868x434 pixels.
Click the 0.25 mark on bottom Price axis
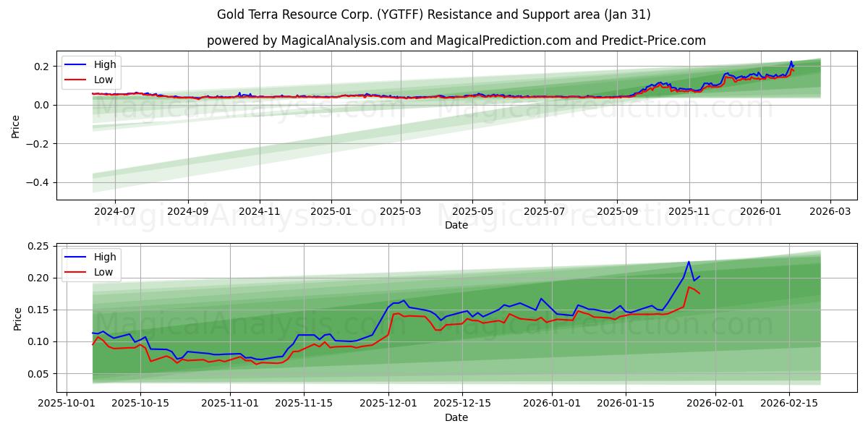38,247
